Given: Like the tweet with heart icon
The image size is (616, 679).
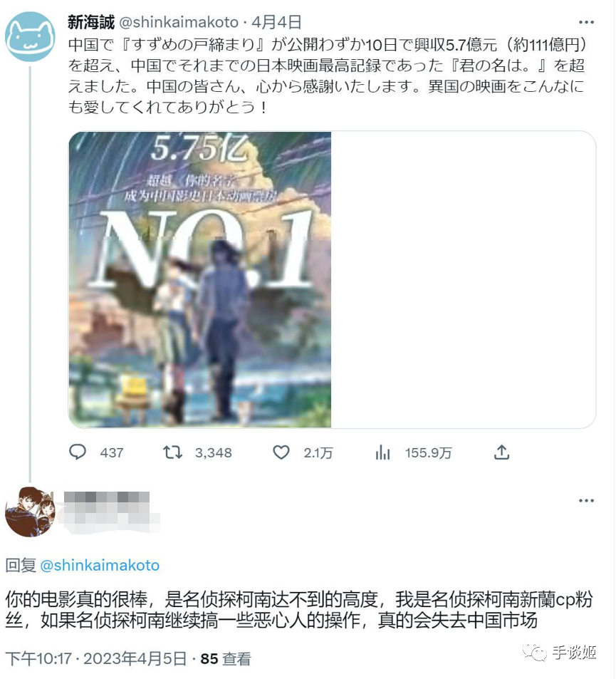Looking at the screenshot, I should tap(281, 452).
